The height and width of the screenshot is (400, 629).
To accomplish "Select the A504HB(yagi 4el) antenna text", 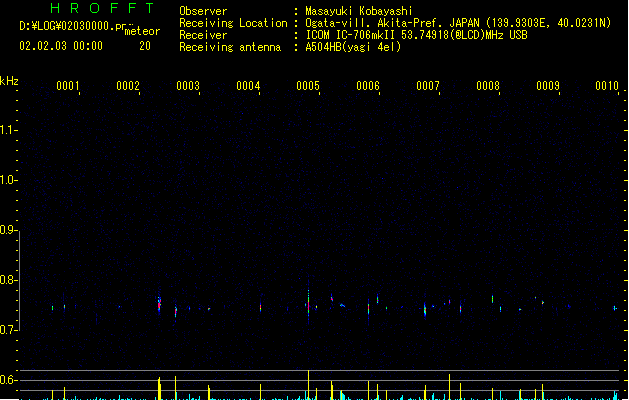I will [x=353, y=47].
